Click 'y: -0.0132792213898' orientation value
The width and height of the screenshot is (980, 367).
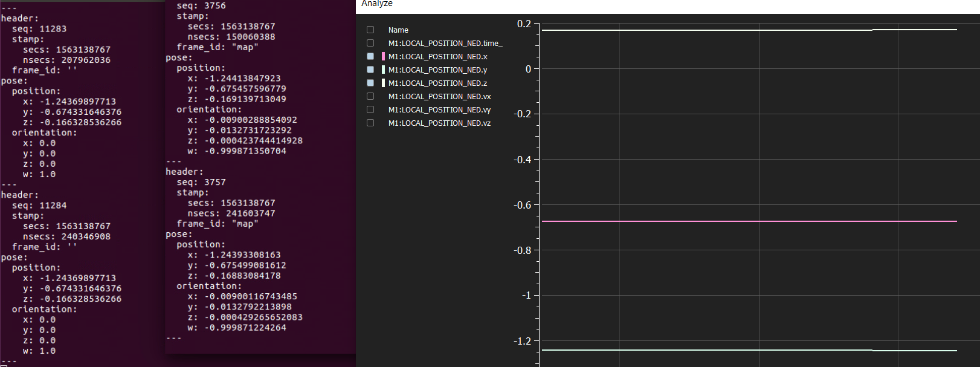(239, 307)
